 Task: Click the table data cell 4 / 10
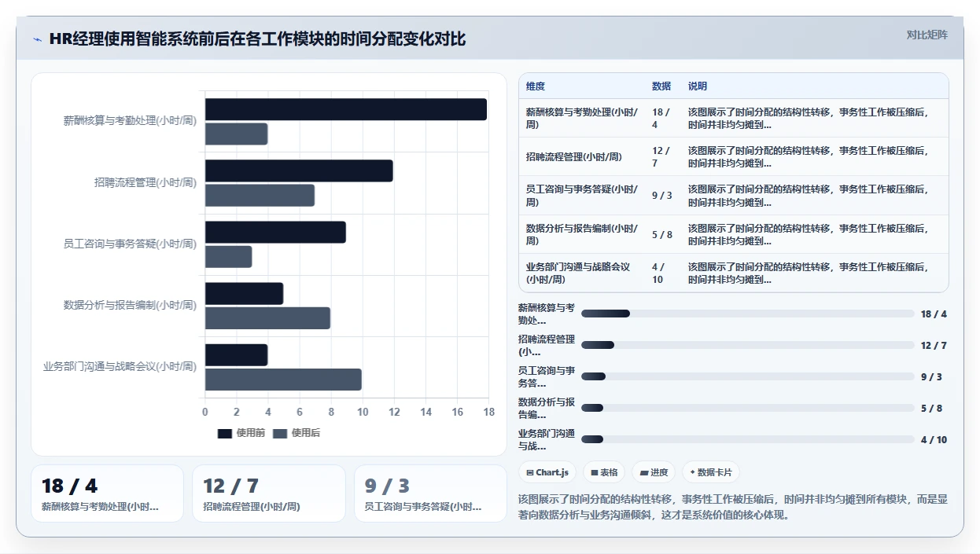[664, 273]
